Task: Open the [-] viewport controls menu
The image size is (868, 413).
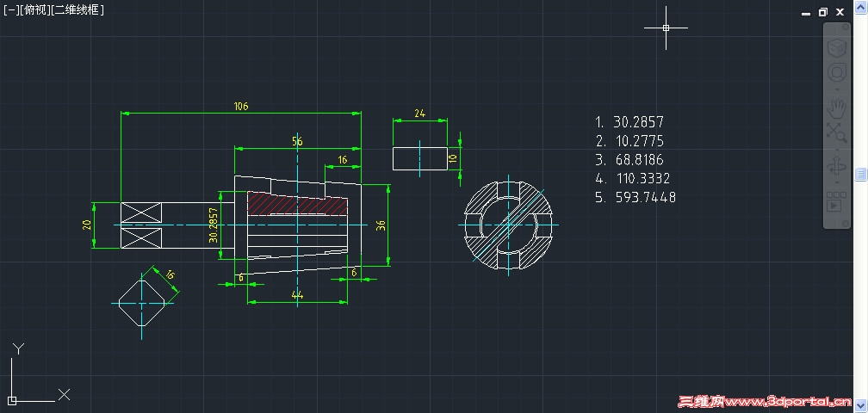Action: click(x=10, y=9)
